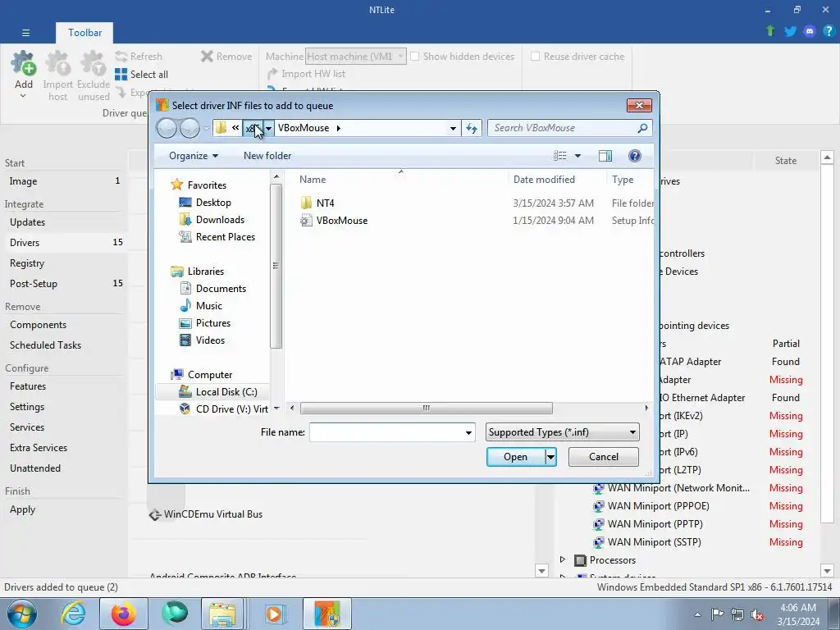Screen dimensions: 840x630
Task: Open Internet Explorer from the taskbar
Action: [73, 614]
